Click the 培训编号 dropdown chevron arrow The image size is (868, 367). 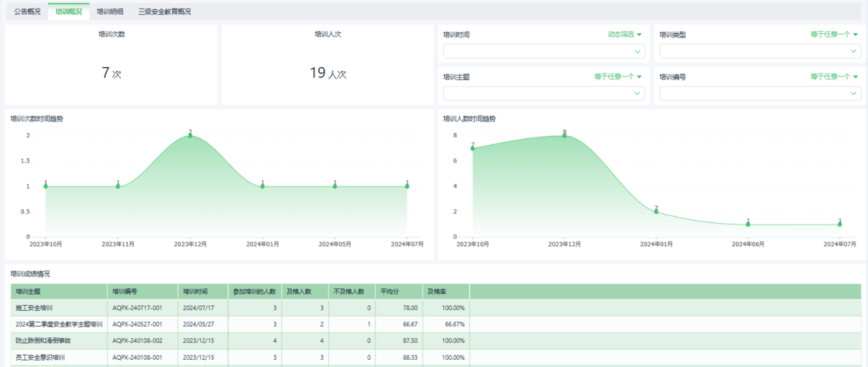click(x=854, y=93)
